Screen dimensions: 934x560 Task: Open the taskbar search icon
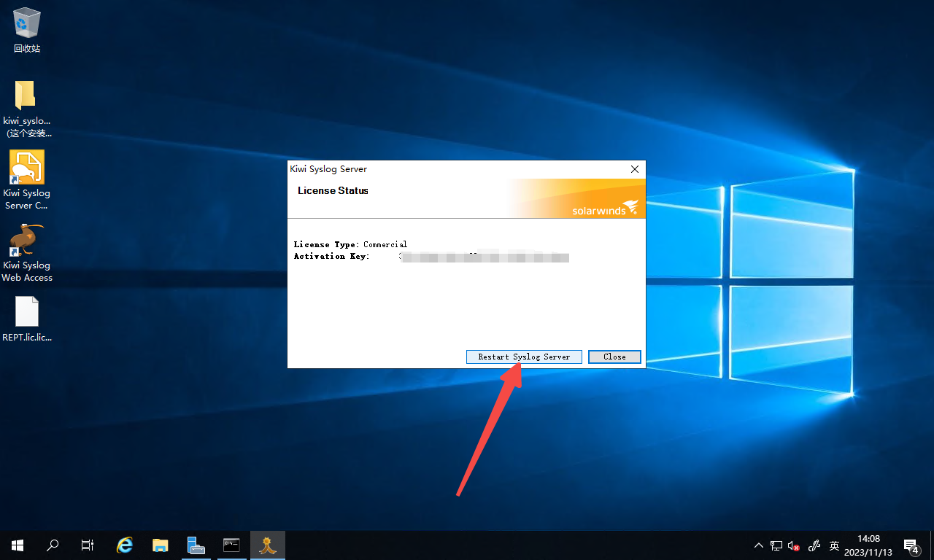click(x=53, y=545)
